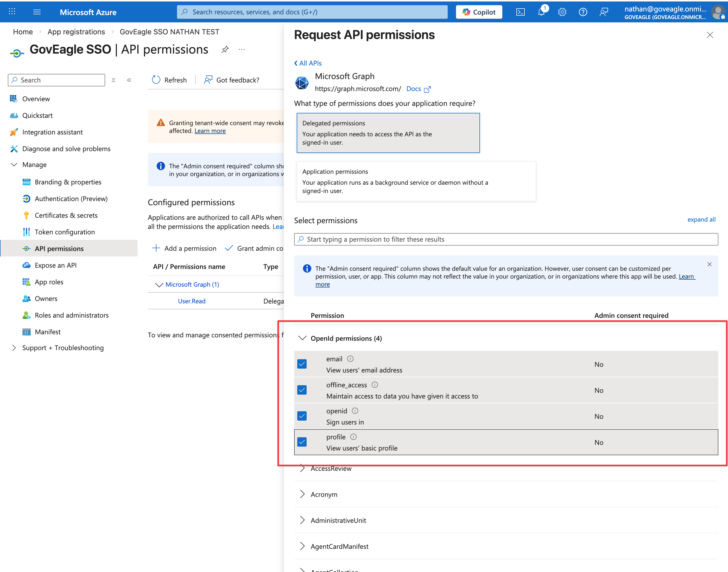This screenshot has width=728, height=572.
Task: Show info tooltip for offline_access permission
Action: tap(375, 385)
